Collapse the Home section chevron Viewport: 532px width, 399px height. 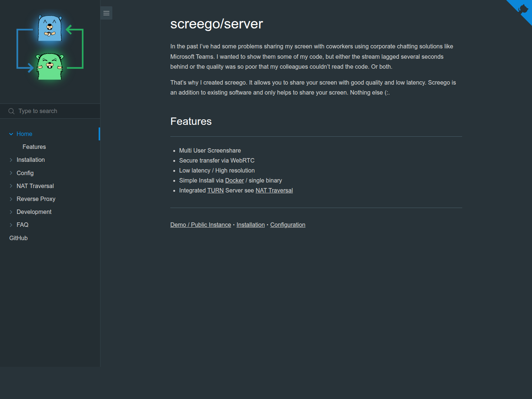11,134
